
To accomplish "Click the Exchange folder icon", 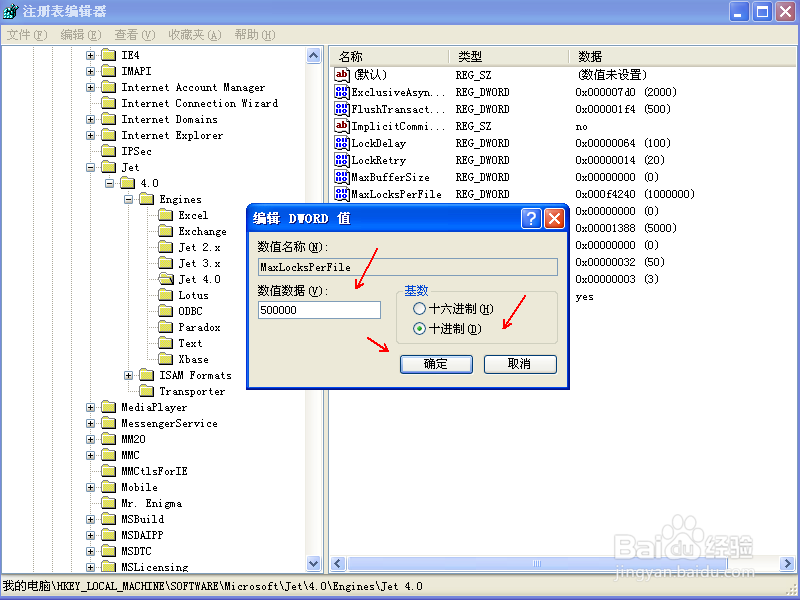I will pyautogui.click(x=165, y=231).
